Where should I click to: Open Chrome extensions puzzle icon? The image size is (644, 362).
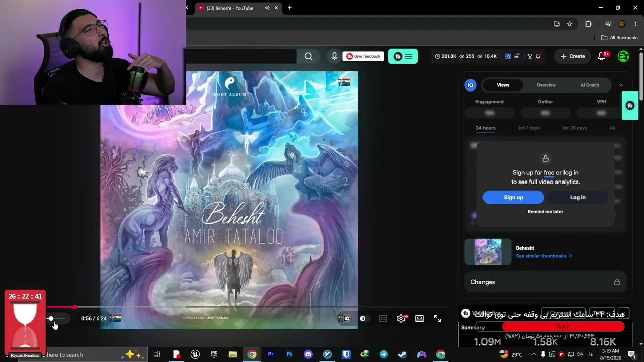tap(588, 24)
